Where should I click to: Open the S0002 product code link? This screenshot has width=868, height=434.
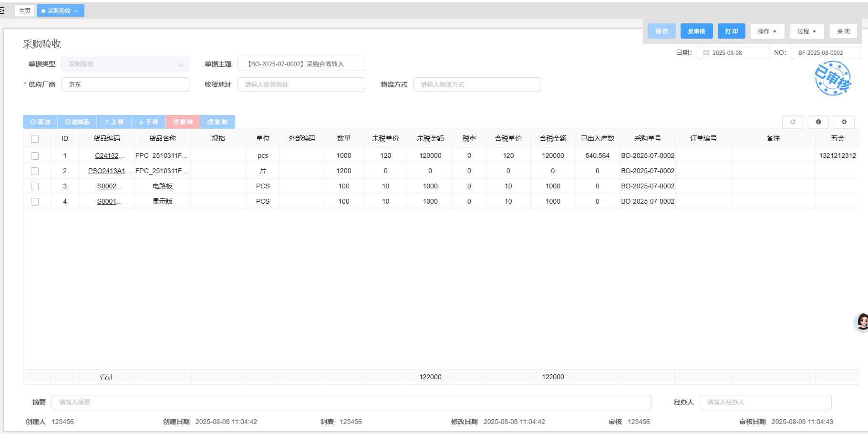coord(107,186)
